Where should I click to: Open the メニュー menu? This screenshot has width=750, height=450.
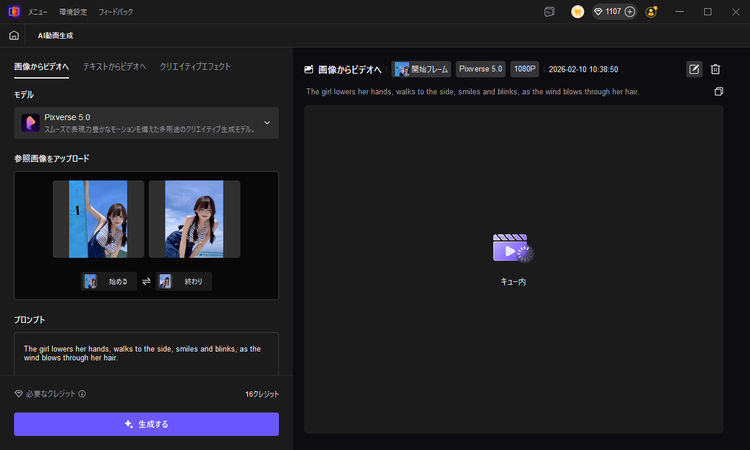(37, 12)
